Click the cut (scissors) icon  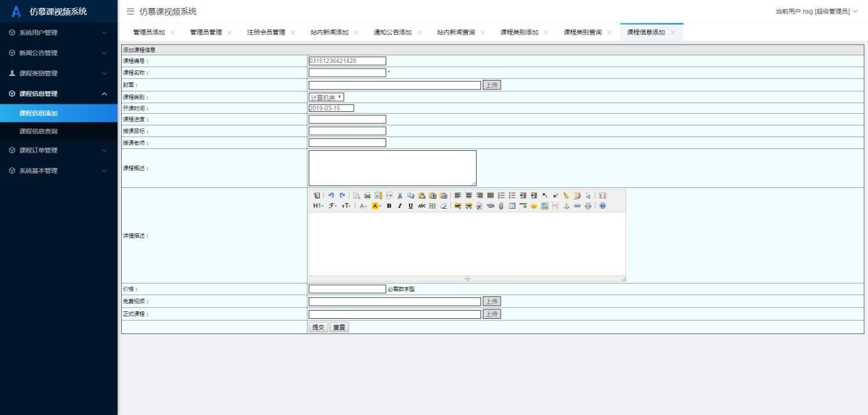(400, 196)
